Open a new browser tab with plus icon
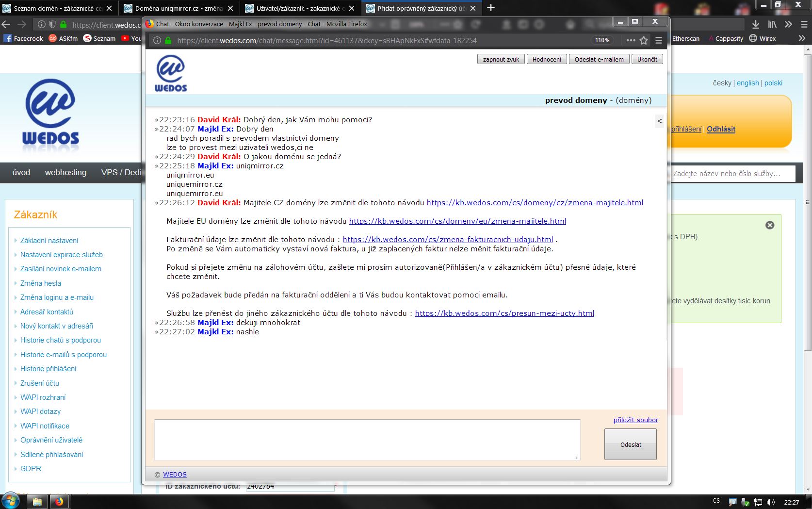The width and height of the screenshot is (812, 509). pos(491,8)
